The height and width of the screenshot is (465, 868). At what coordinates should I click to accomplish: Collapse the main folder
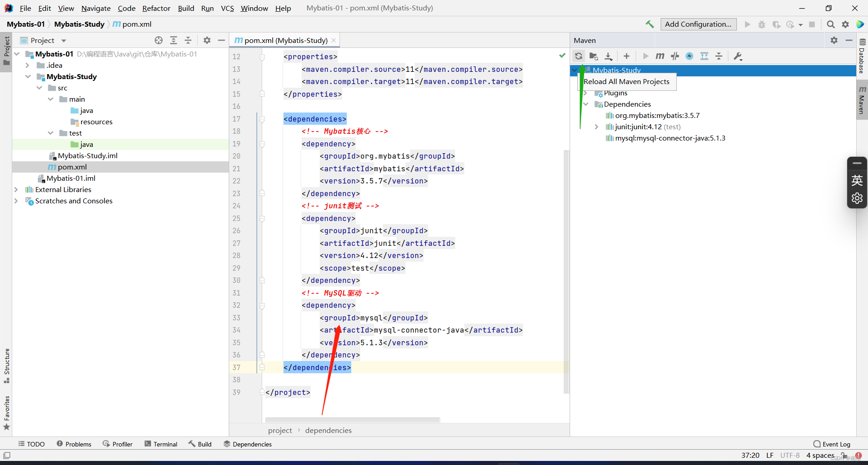[51, 99]
